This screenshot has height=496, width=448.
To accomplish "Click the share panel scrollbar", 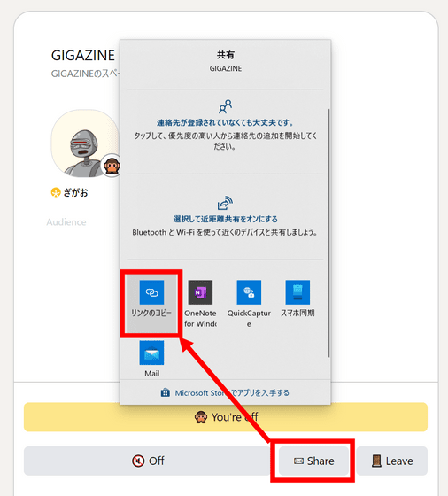I will tap(328, 233).
